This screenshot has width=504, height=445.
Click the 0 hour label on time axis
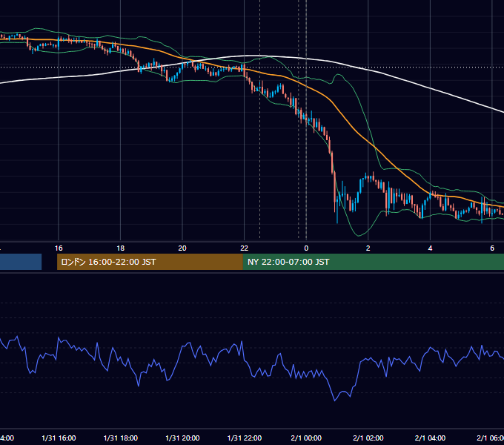(x=306, y=248)
